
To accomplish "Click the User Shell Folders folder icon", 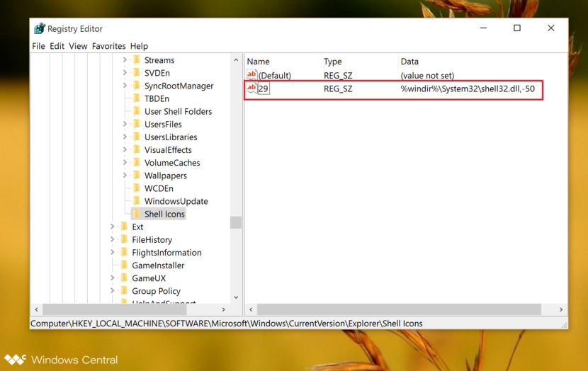I will point(137,111).
